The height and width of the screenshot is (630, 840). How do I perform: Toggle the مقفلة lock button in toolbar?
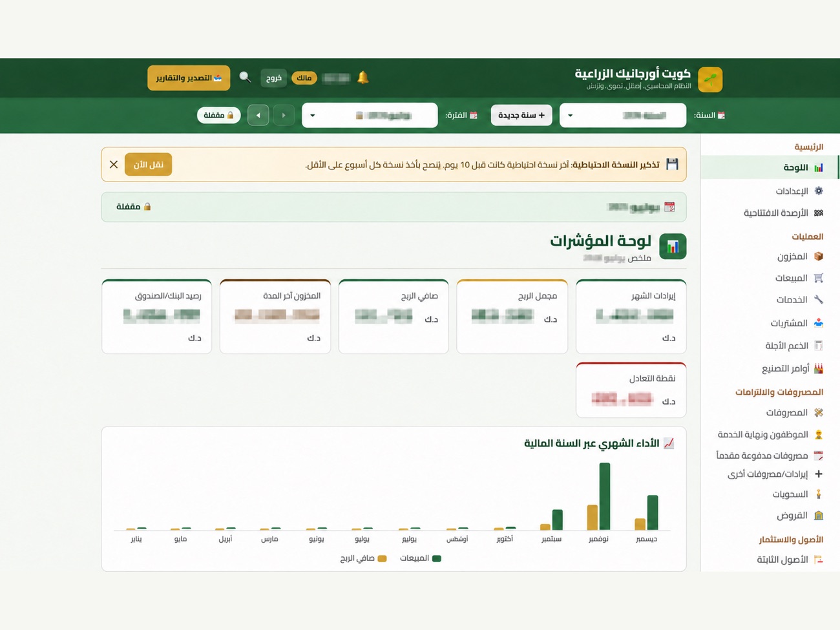click(x=218, y=115)
